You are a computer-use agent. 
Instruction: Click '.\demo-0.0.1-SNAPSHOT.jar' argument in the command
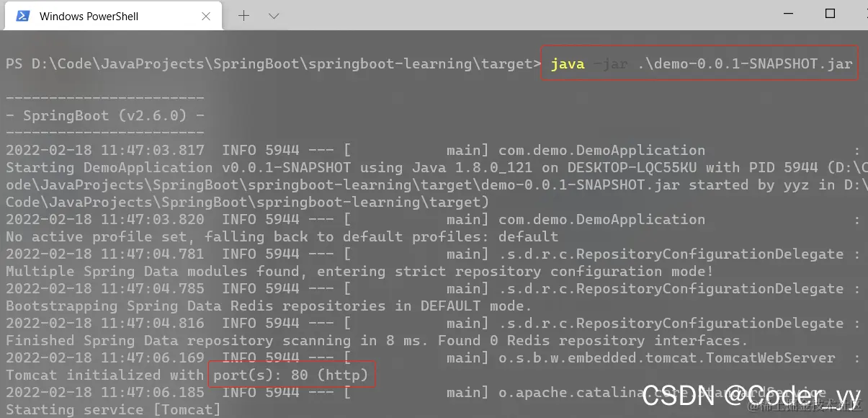pos(746,64)
